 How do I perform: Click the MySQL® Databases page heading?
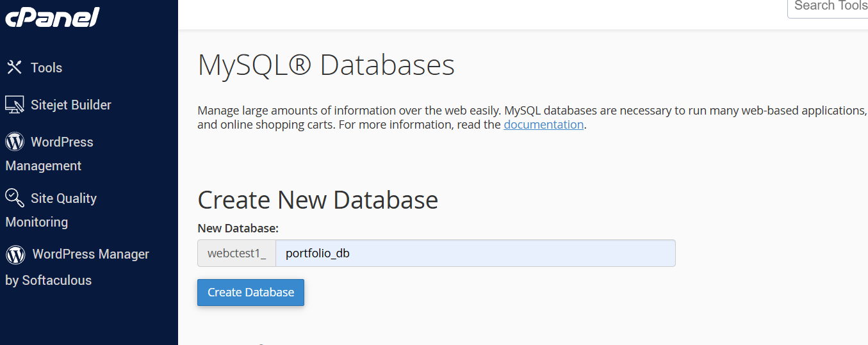coord(326,65)
